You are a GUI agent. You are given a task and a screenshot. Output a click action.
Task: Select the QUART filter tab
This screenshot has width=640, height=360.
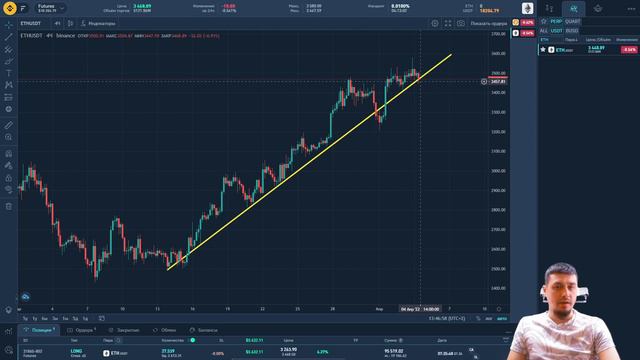(x=573, y=21)
